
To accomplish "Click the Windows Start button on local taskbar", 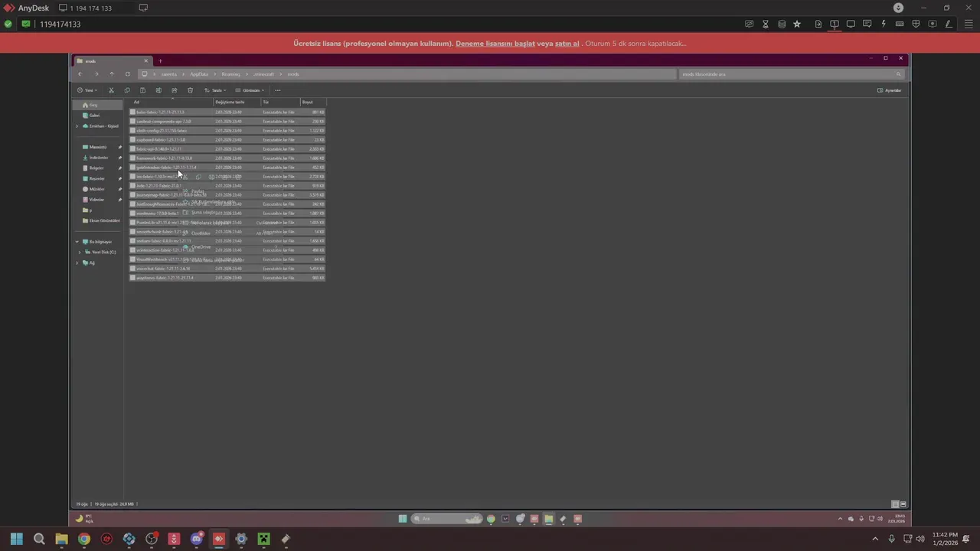I will (x=17, y=539).
